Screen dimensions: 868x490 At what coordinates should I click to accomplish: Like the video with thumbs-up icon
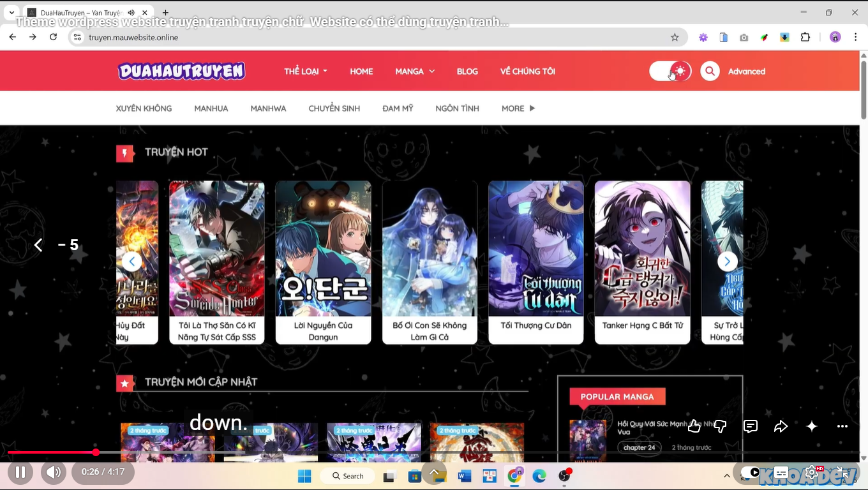pos(694,426)
